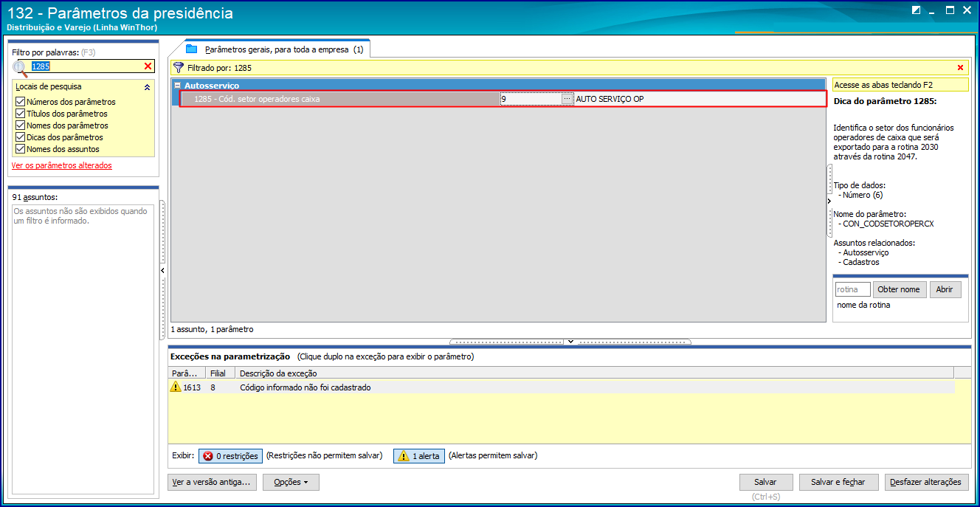Toggle the '1 alerta' filter button
Viewport: 980px width, 507px height.
pos(419,456)
